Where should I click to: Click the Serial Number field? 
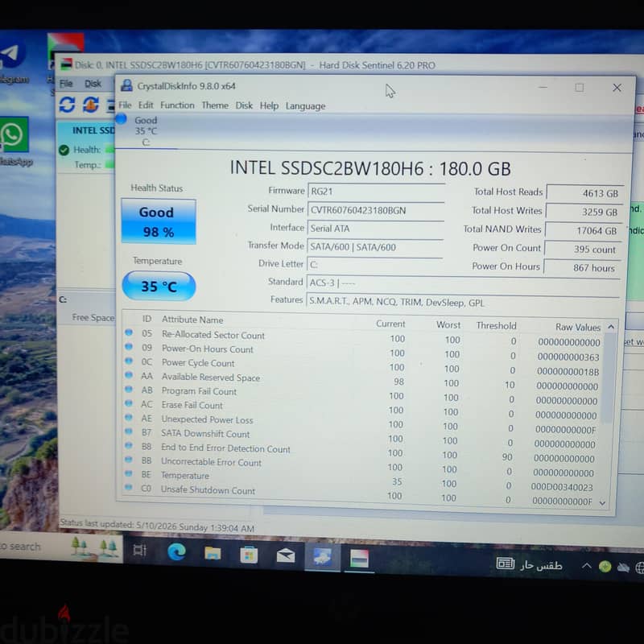coord(376,210)
